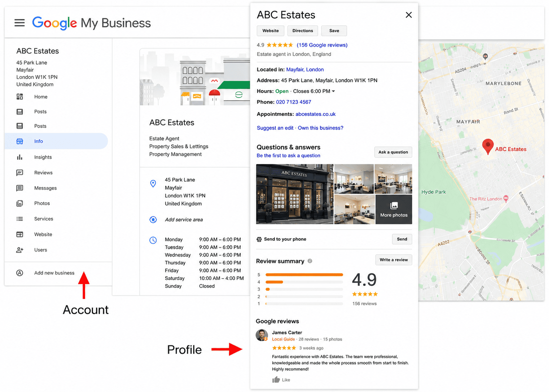Viewport: 549px width, 392px height.
Task: Click the Ask a question button
Action: point(393,152)
